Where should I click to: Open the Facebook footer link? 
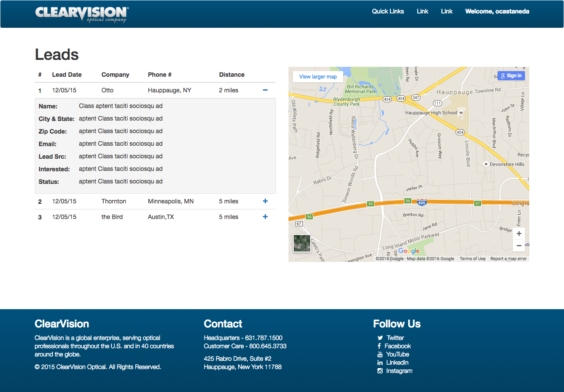coord(397,346)
